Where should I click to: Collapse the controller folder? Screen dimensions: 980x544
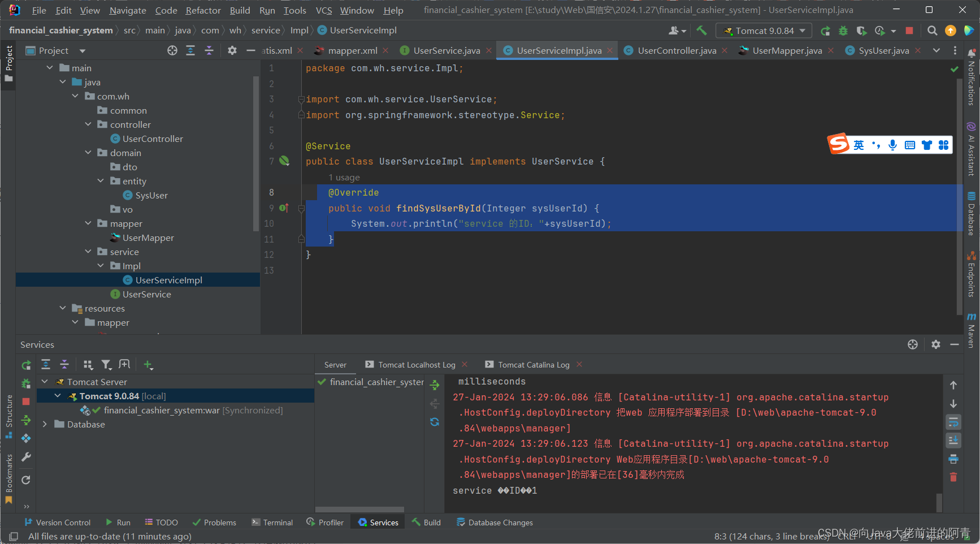[88, 124]
